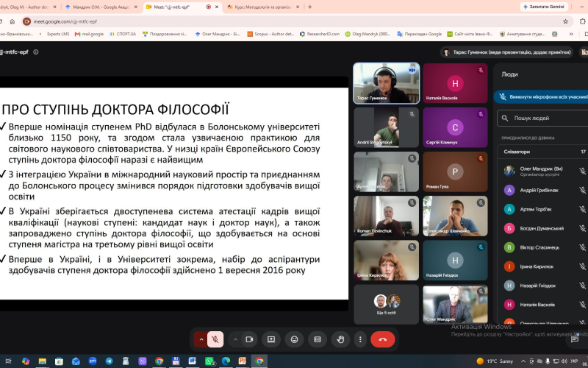Show more bookmarks chevron

pos(571,34)
